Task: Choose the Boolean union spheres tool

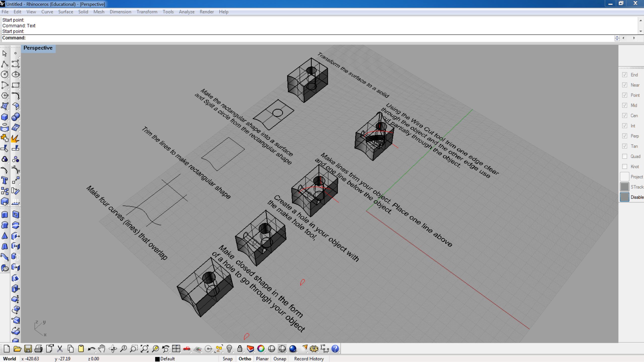Action: coord(16,117)
